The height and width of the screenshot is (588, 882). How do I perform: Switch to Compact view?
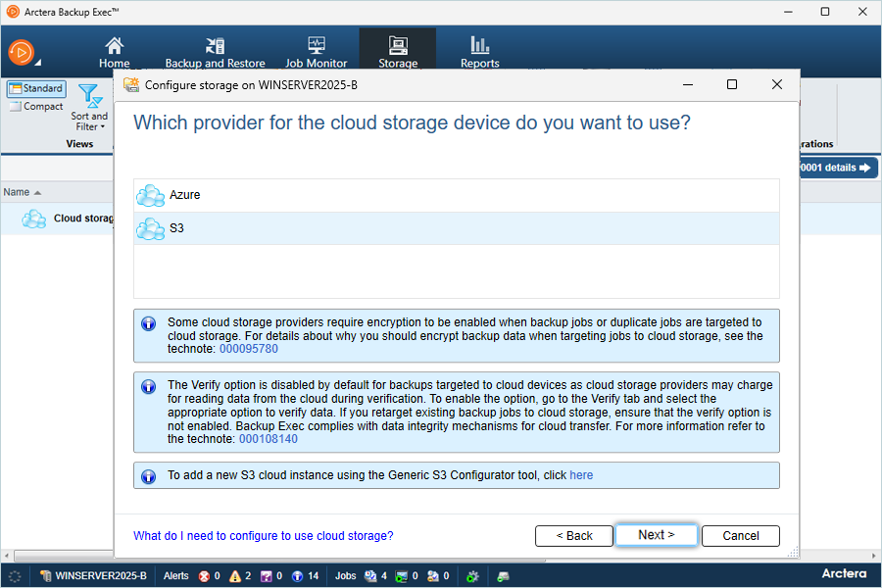tap(36, 107)
